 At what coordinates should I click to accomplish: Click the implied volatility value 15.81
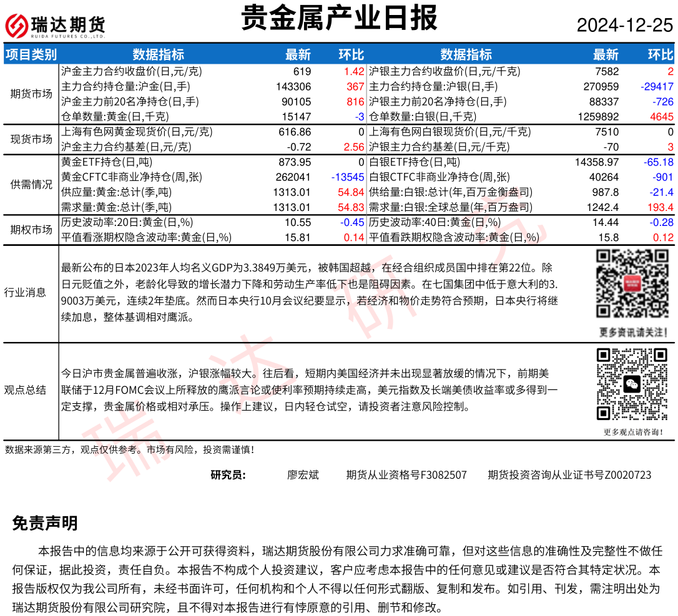tap(298, 238)
